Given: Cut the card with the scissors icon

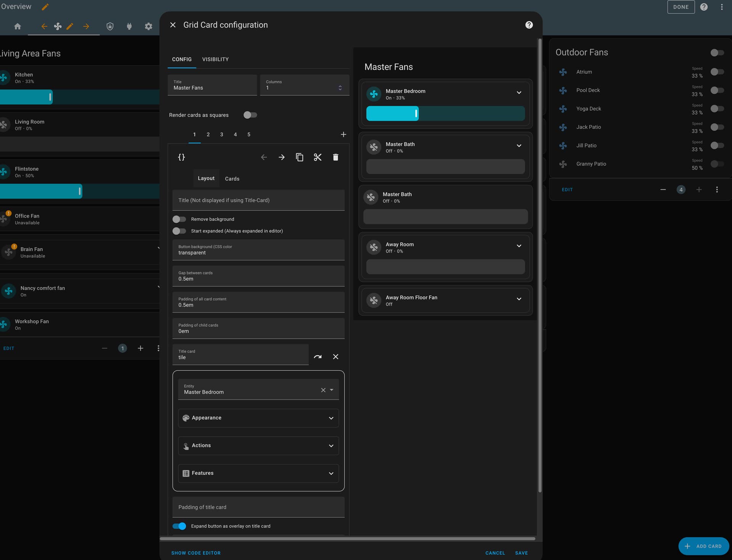Looking at the screenshot, I should pos(318,157).
